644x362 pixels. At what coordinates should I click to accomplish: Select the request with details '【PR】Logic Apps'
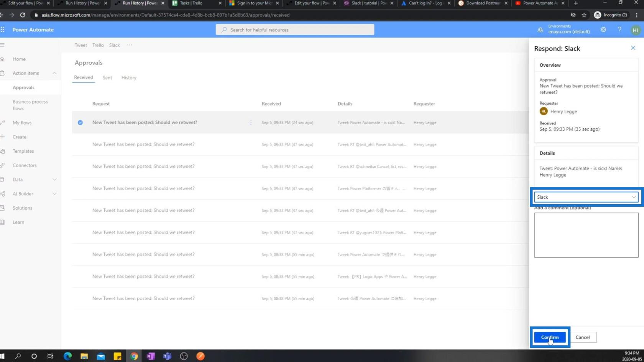(300, 276)
